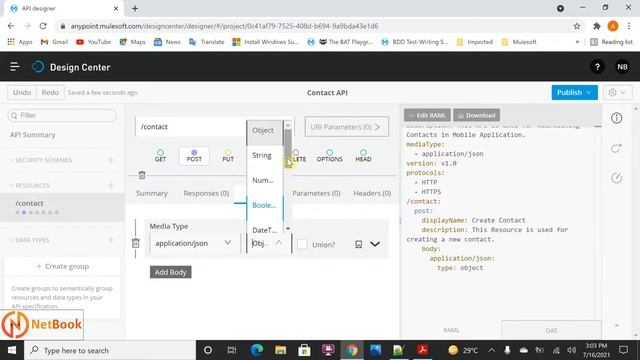The image size is (640, 360).
Task: Open Chrome extensions puzzle icon
Action: (x=597, y=26)
